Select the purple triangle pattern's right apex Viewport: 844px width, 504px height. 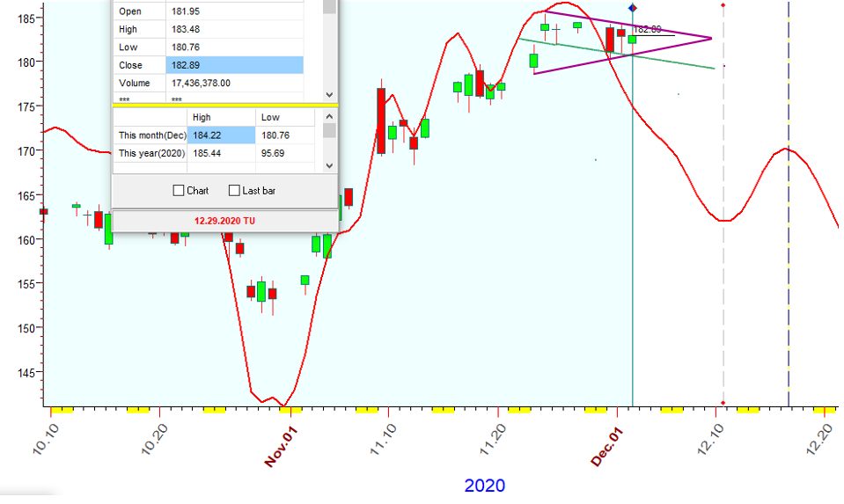(710, 38)
